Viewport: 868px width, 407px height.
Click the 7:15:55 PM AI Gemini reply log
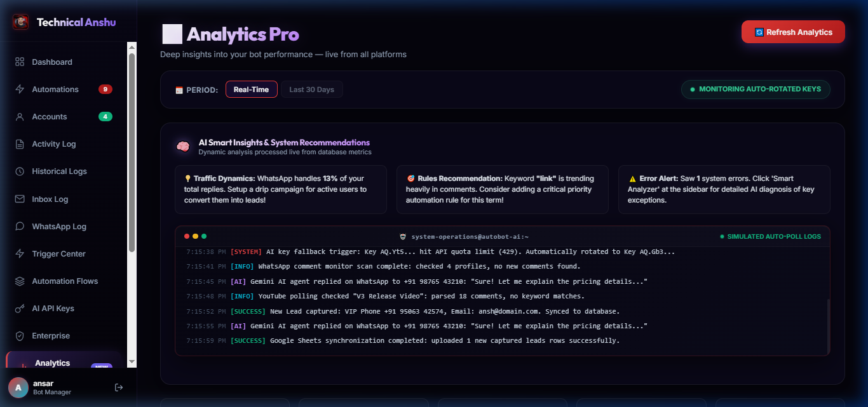(x=417, y=326)
